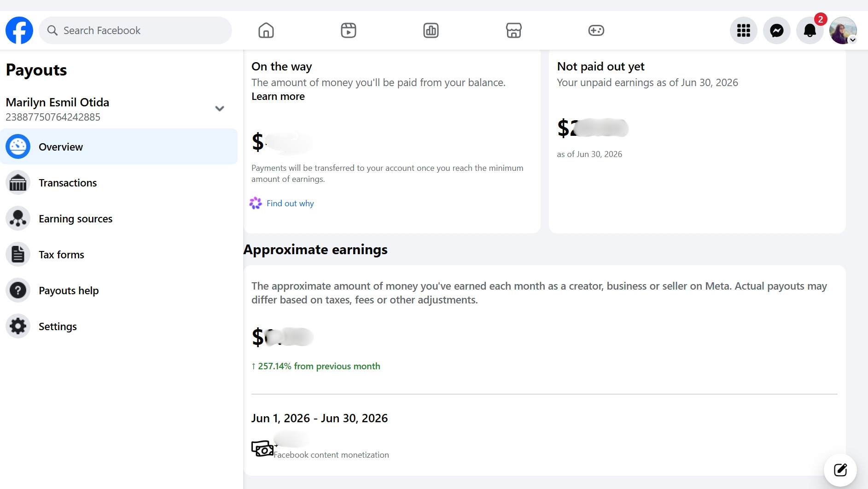Open the Tax forms section
This screenshot has height=489, width=868.
[x=119, y=255]
